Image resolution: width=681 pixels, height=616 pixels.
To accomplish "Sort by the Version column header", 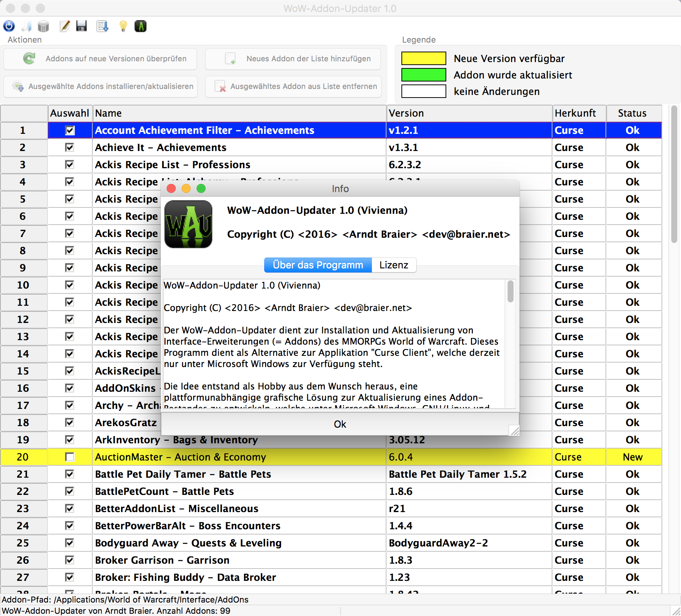I will [x=469, y=113].
